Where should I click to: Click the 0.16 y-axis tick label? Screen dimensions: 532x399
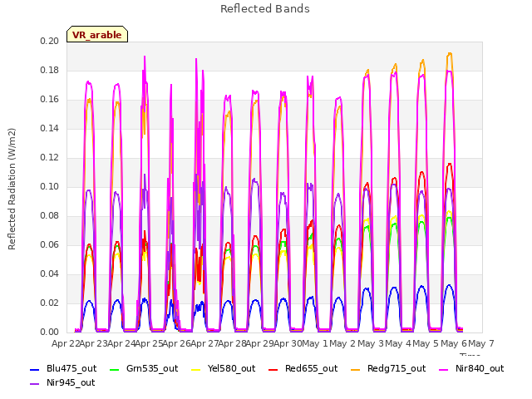click(x=50, y=100)
